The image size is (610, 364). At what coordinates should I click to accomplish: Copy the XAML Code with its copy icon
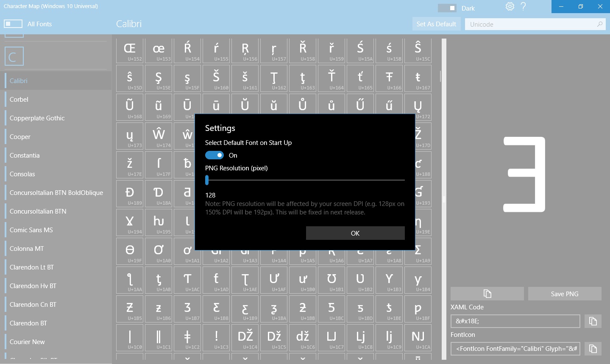(x=593, y=321)
